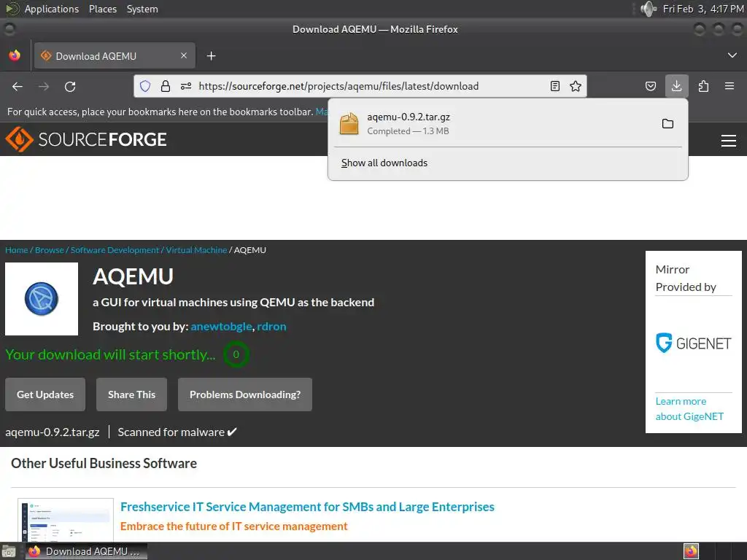
Task: Click the GigeNET mirror logo
Action: 693,343
